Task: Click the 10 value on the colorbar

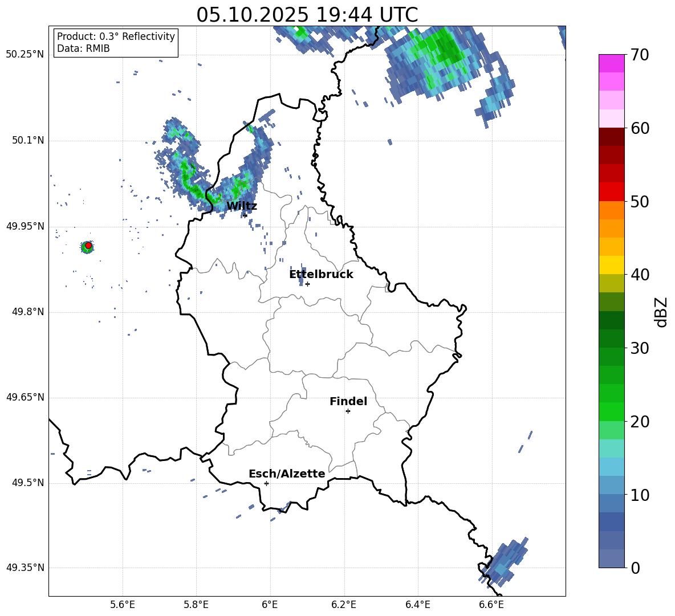Action: tap(640, 495)
